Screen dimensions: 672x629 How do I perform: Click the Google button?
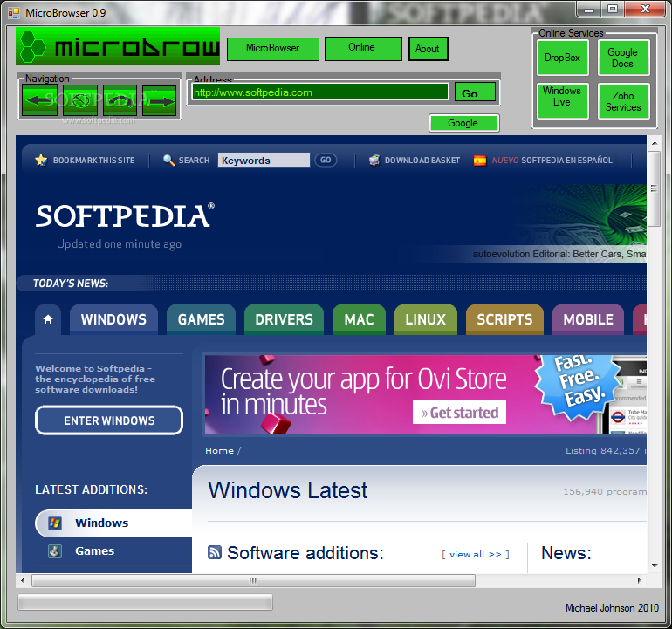click(464, 123)
